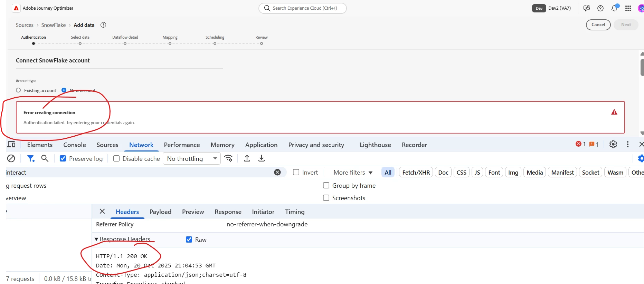Open the Performance tab
This screenshot has height=284, width=644.
[x=182, y=145]
